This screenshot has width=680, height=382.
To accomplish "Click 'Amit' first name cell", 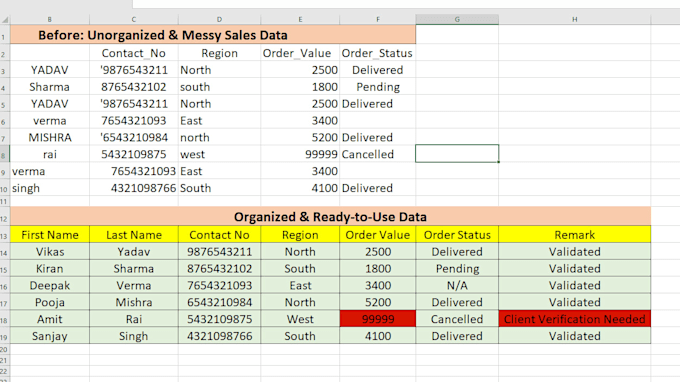I will click(x=50, y=319).
